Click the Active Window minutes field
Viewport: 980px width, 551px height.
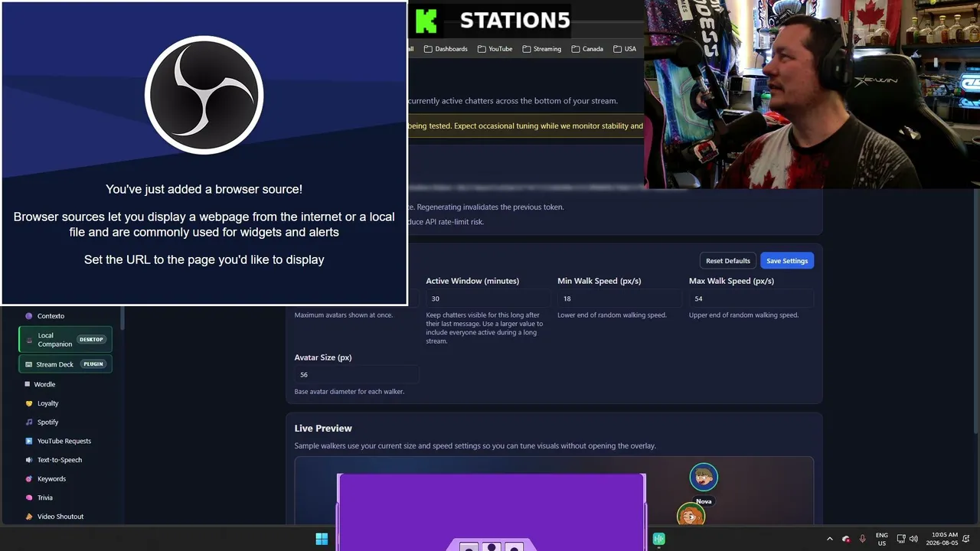point(488,298)
